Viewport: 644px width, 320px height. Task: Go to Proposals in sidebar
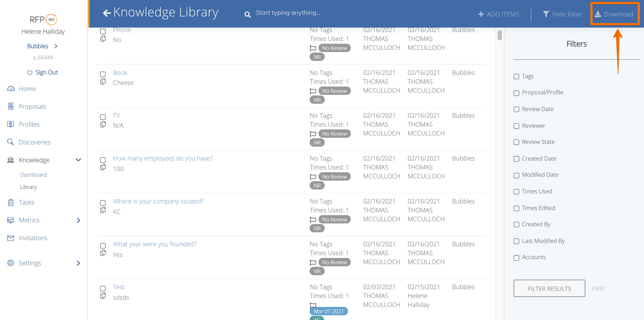point(33,107)
